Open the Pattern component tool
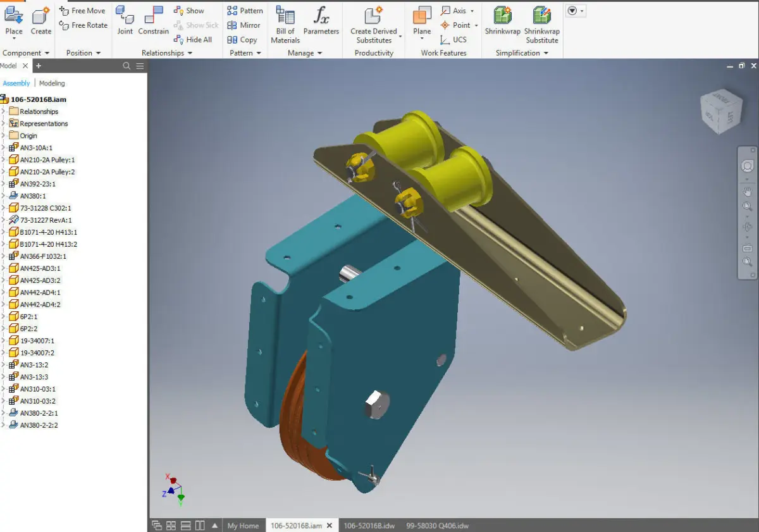 point(245,11)
